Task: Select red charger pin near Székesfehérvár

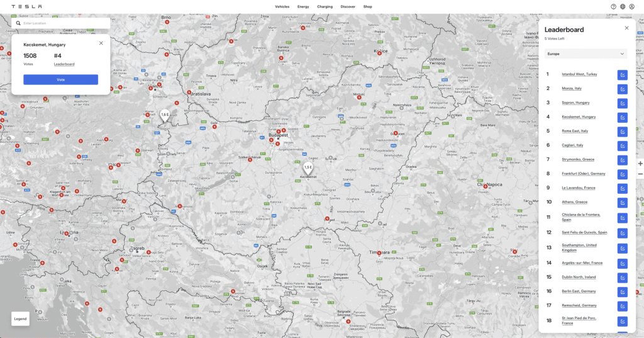Action: point(250,160)
